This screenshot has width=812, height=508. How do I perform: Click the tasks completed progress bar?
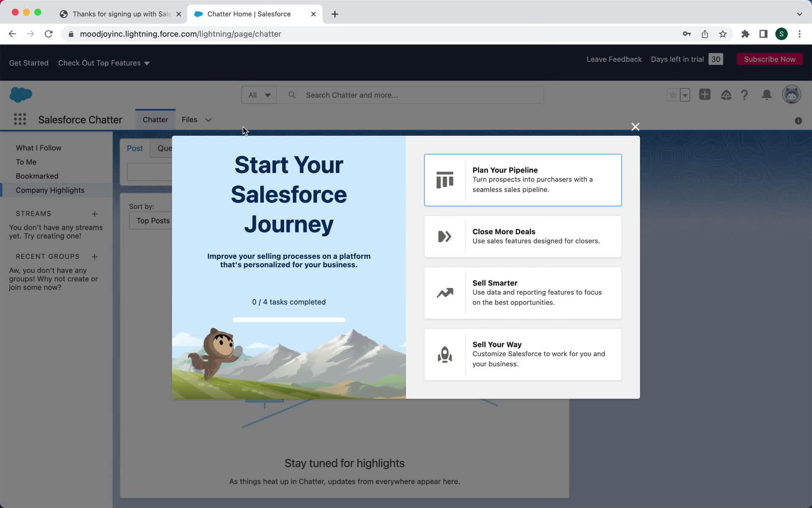[289, 320]
